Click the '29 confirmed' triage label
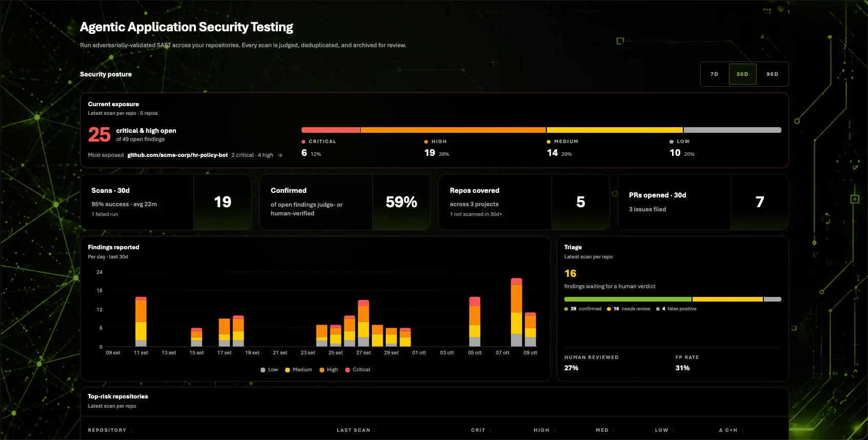Screen dimensions: 868x440 [x=583, y=309]
